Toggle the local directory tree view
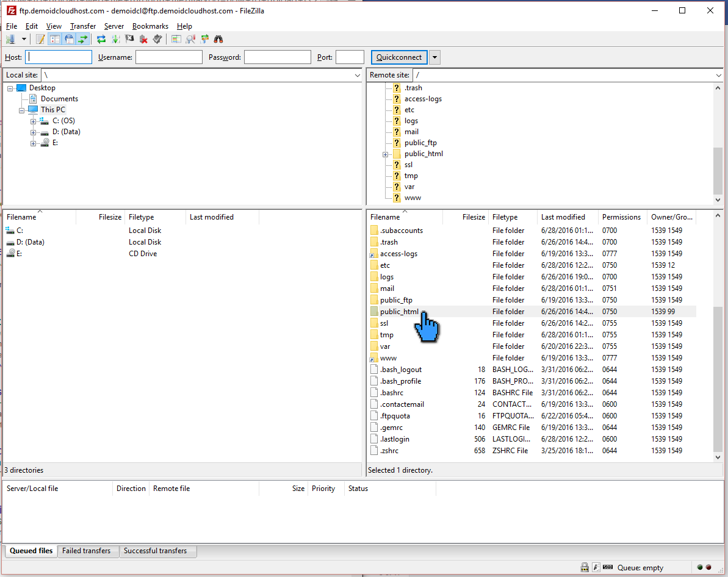 point(55,39)
